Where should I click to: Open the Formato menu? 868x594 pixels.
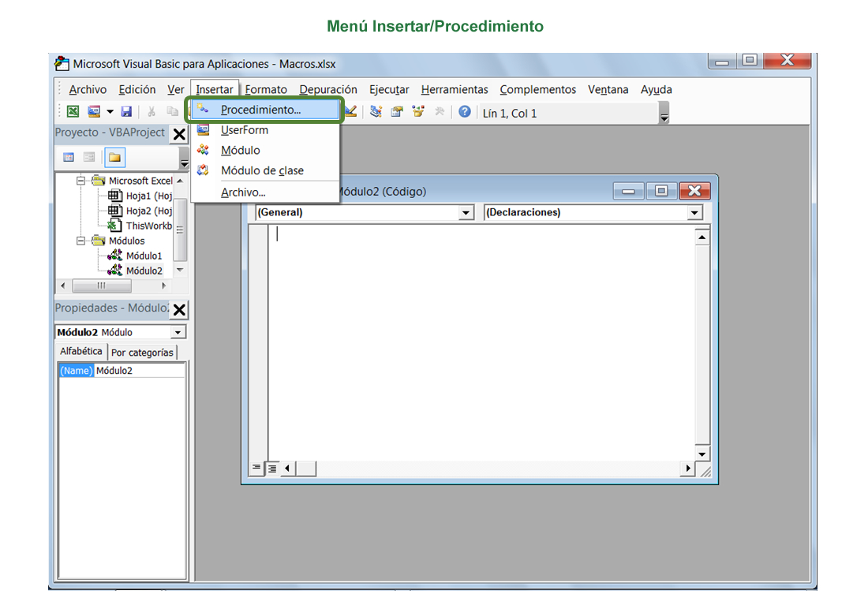(x=266, y=89)
